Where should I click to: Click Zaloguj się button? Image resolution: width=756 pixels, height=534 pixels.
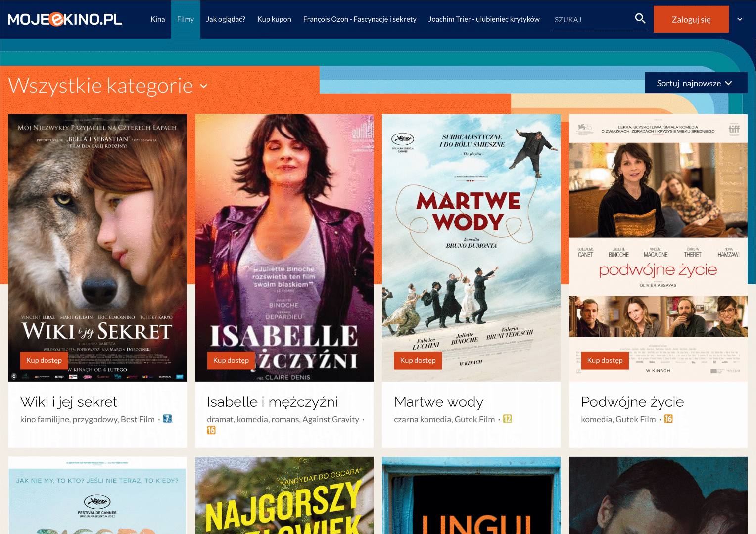tap(691, 19)
